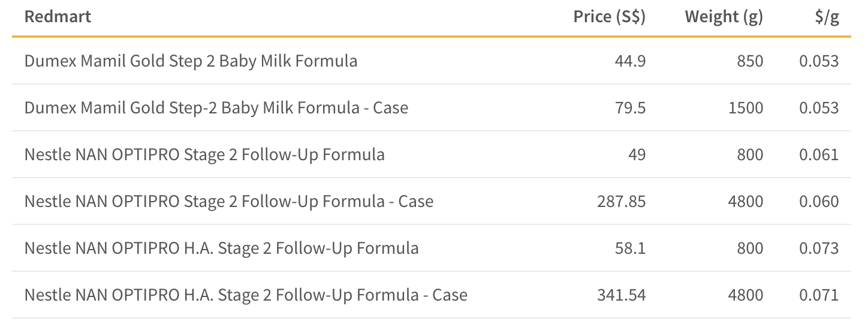Screen dimensions: 868x330
Task: Select Nestle NAN OPTIPRO Stage 2 Follow-Up Formula
Action: tap(204, 155)
